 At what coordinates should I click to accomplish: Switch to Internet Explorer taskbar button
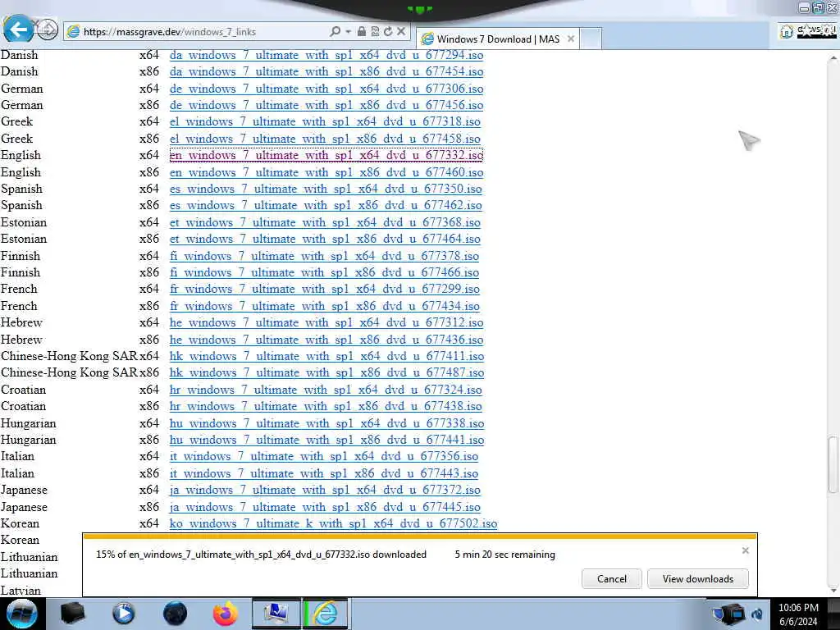326,614
